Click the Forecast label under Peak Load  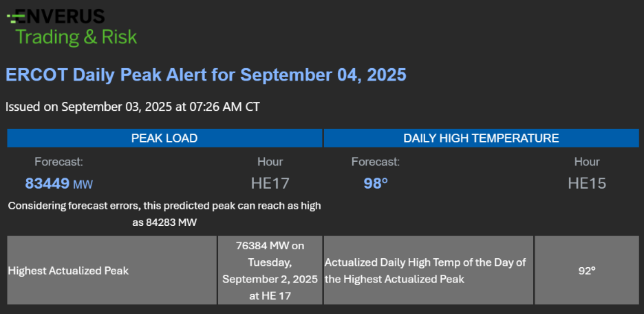(58, 162)
